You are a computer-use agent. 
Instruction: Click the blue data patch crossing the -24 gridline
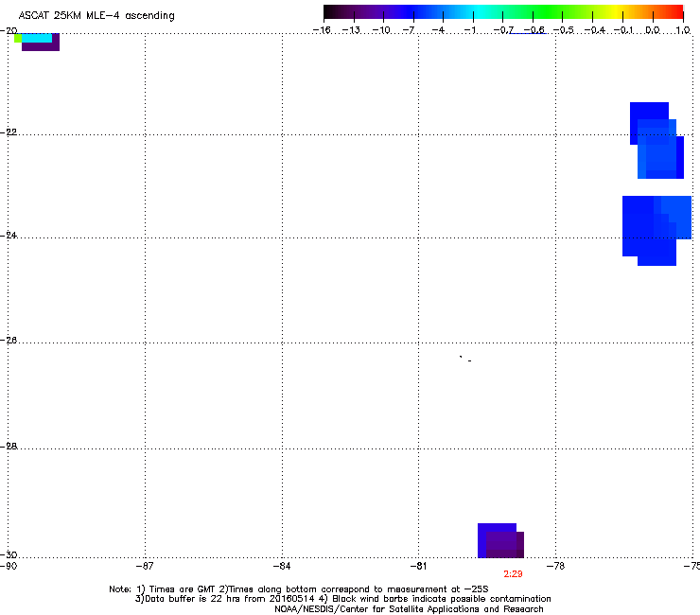coord(656,231)
